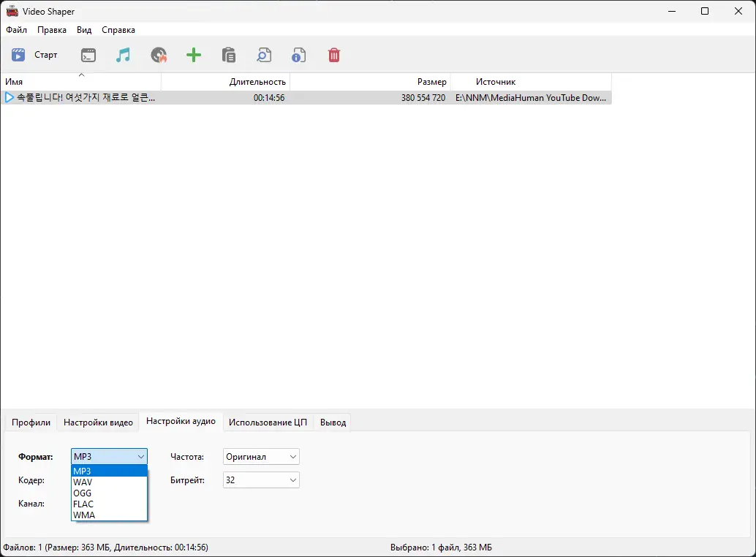The image size is (756, 557).
Task: Click the Video Shaper app icon in title bar
Action: (12, 11)
